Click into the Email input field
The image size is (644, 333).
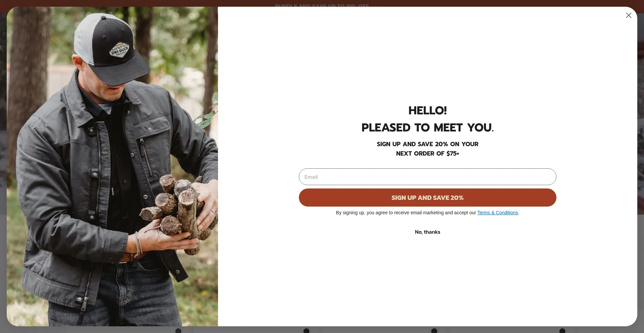(x=427, y=177)
